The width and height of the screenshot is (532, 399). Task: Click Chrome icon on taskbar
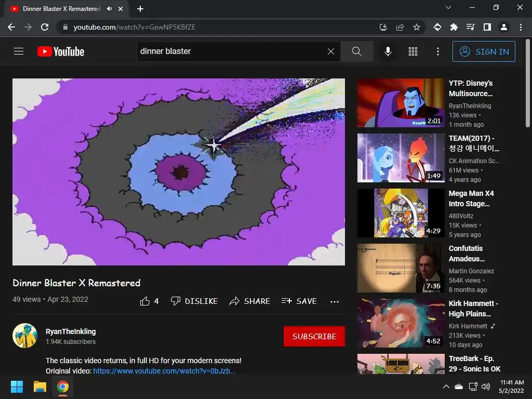click(x=62, y=387)
